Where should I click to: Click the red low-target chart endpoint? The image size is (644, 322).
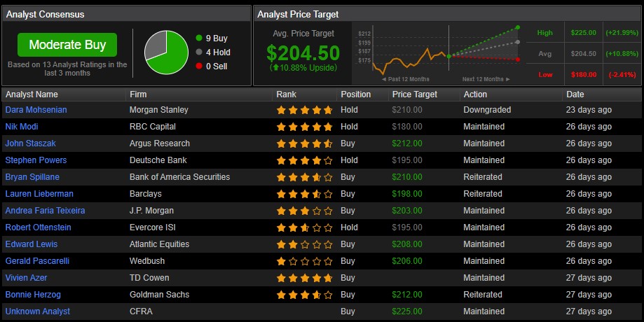coord(517,59)
